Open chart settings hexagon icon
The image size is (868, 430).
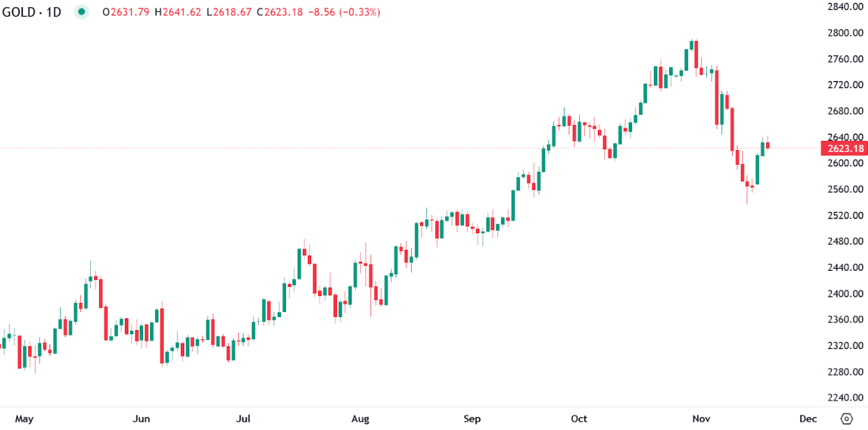pos(846,419)
